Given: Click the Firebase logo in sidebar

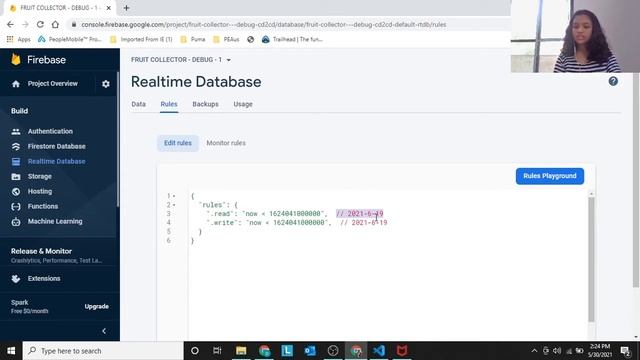Looking at the screenshot, I should (16, 60).
